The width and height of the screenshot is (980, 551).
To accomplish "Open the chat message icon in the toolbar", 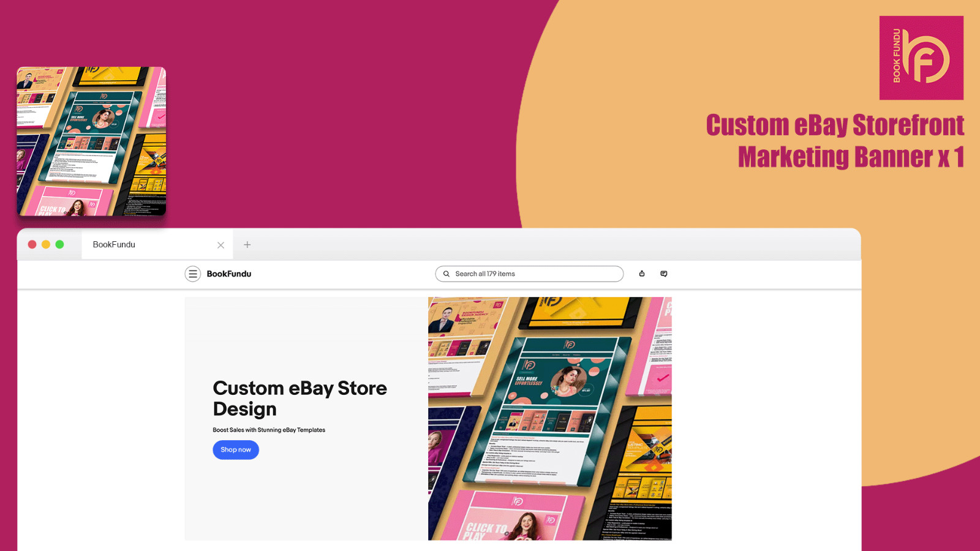I will pos(664,274).
